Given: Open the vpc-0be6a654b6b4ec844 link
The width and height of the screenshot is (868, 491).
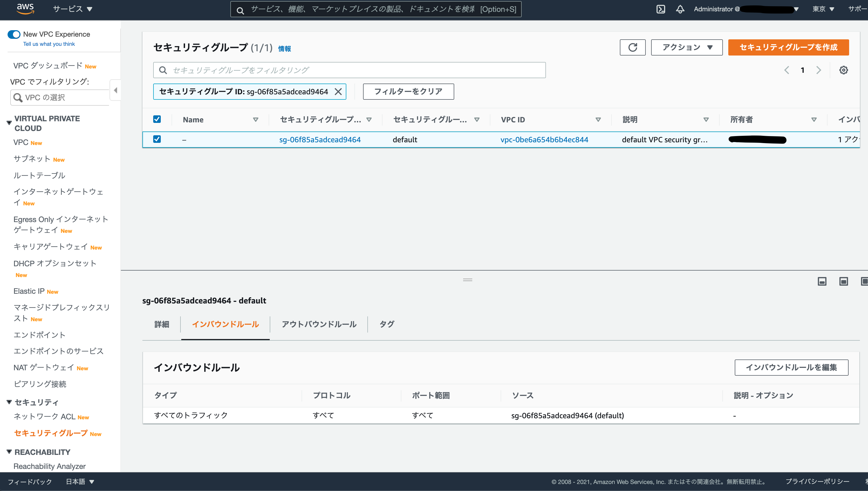Looking at the screenshot, I should pos(544,140).
